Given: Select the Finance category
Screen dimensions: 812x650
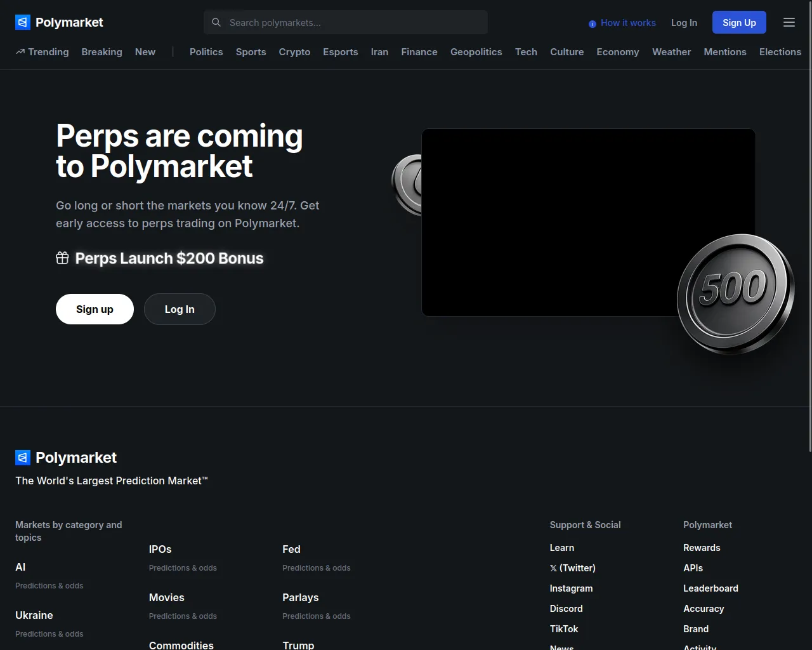Looking at the screenshot, I should click(x=419, y=52).
